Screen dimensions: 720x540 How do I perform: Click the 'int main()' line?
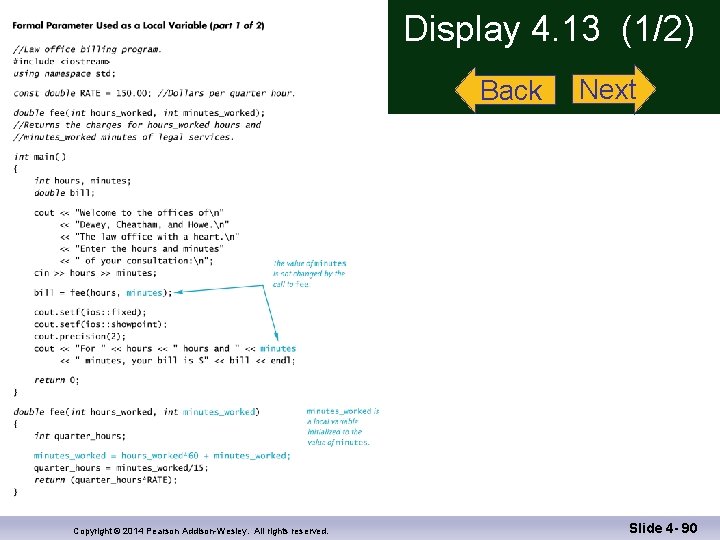tap(40, 157)
